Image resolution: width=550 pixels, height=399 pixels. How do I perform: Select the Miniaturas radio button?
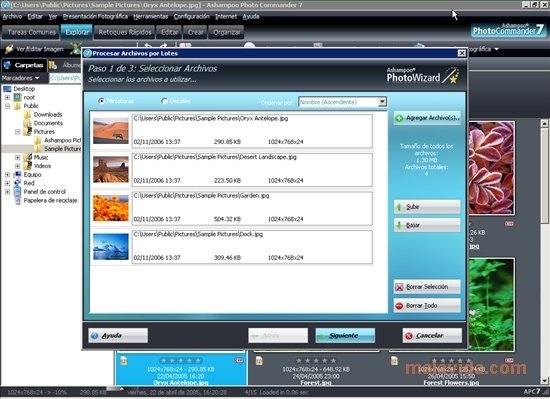[102, 101]
